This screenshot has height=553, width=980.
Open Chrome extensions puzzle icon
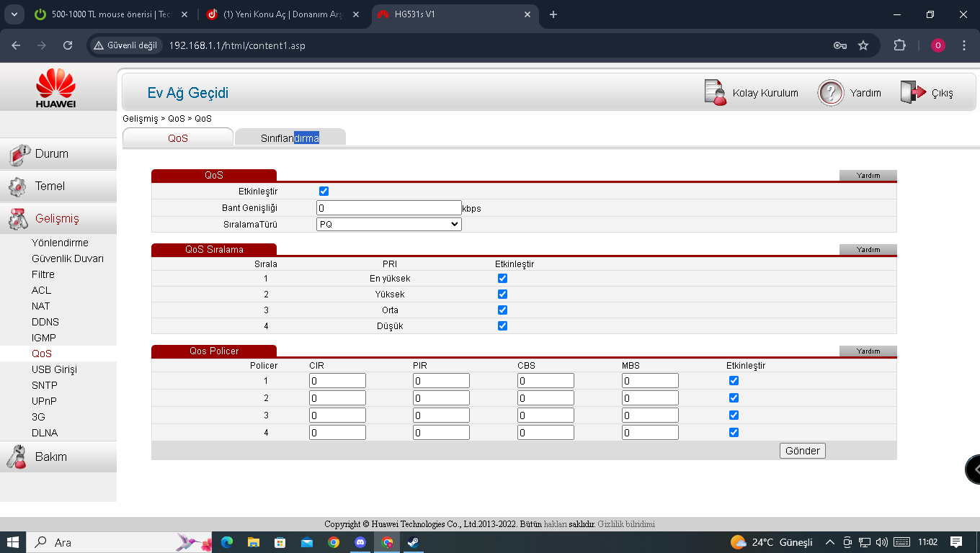tap(899, 45)
